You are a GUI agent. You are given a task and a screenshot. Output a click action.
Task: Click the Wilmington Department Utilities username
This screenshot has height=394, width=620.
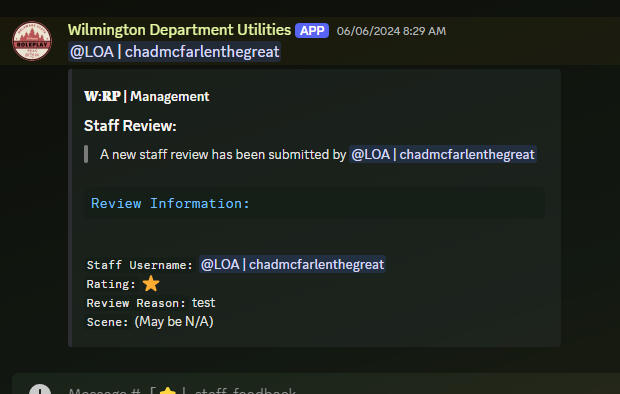(x=179, y=30)
